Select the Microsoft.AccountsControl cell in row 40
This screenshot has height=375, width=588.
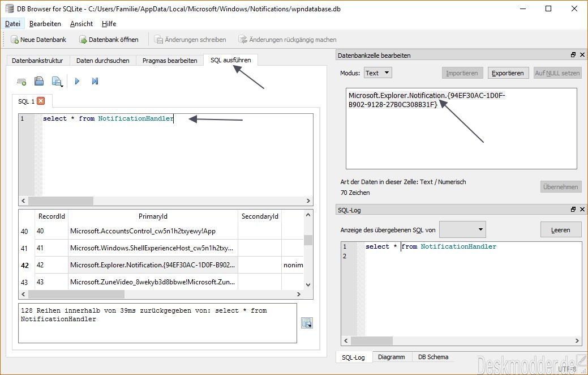point(153,231)
